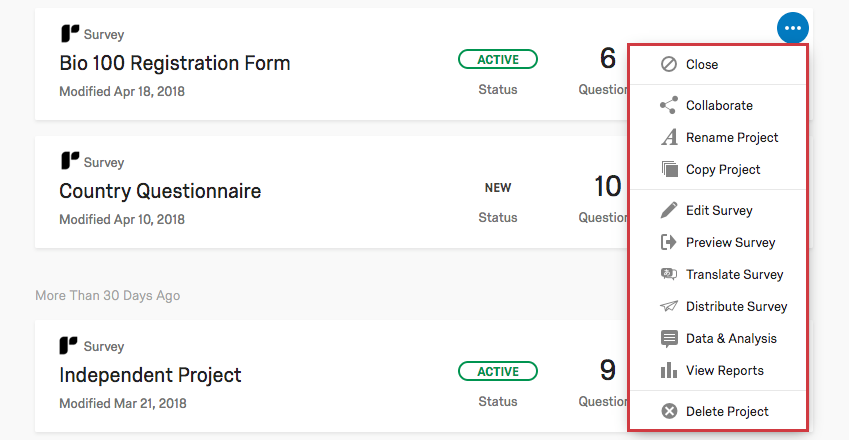Click the Copy Project duplicate icon

coord(669,169)
